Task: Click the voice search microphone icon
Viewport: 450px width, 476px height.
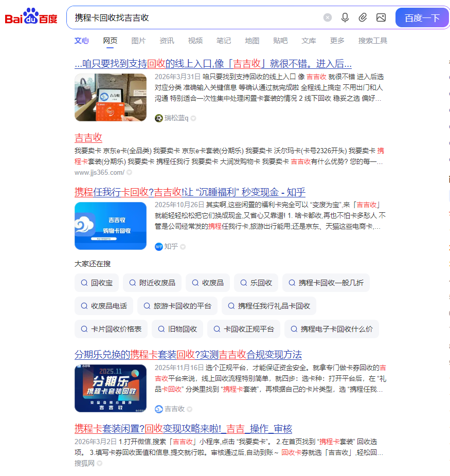Action: (x=345, y=17)
